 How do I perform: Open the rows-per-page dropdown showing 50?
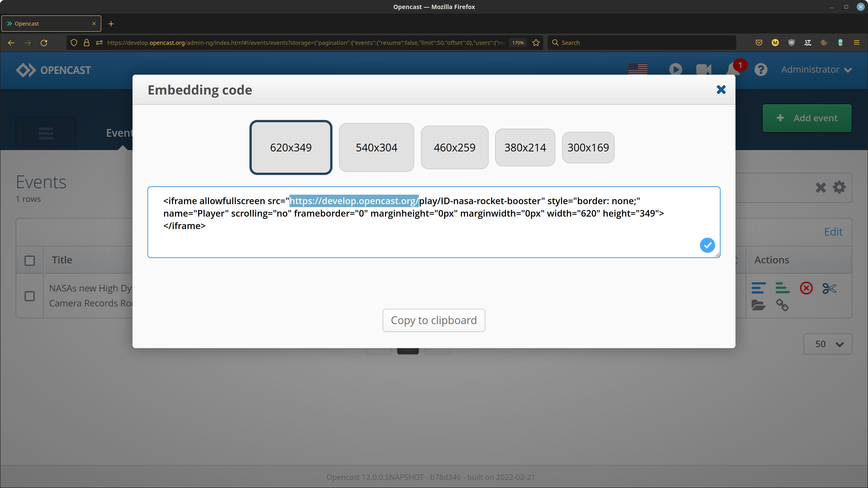pos(827,344)
